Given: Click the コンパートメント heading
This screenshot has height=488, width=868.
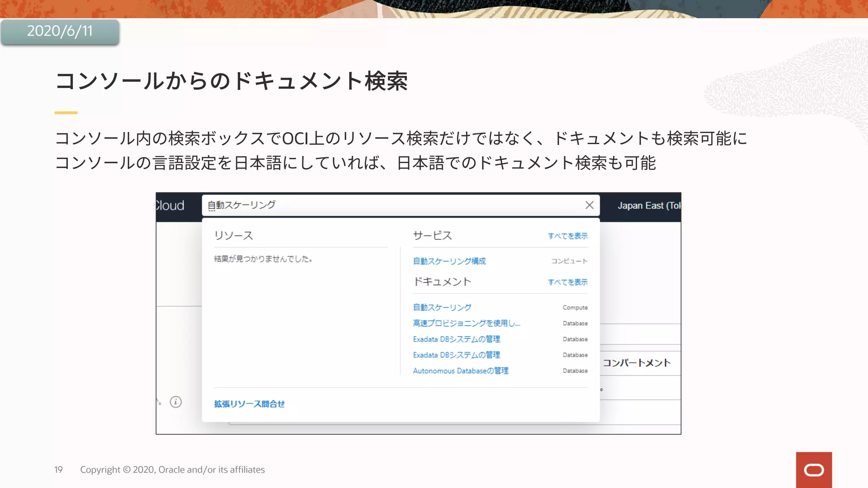Looking at the screenshot, I should 637,363.
